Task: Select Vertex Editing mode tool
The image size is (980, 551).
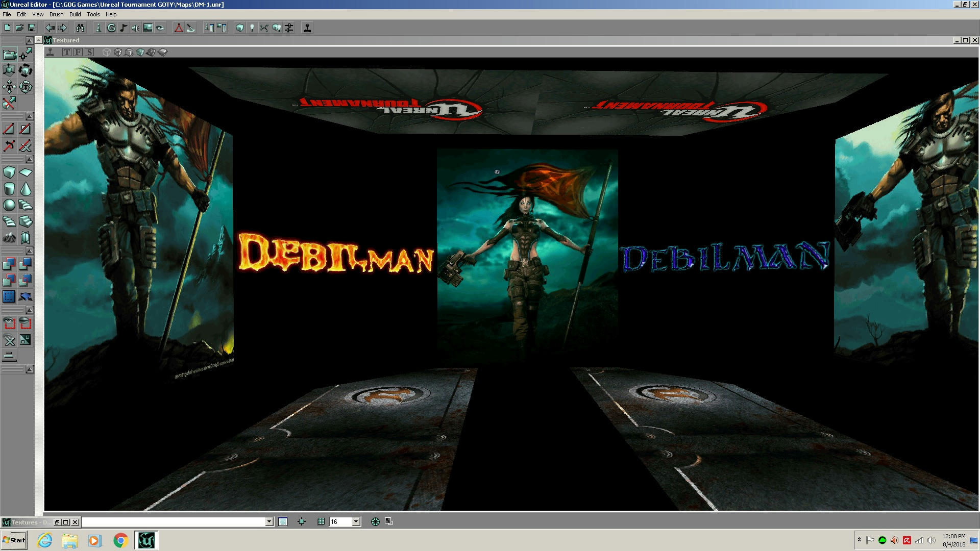Action: pyautogui.click(x=26, y=54)
